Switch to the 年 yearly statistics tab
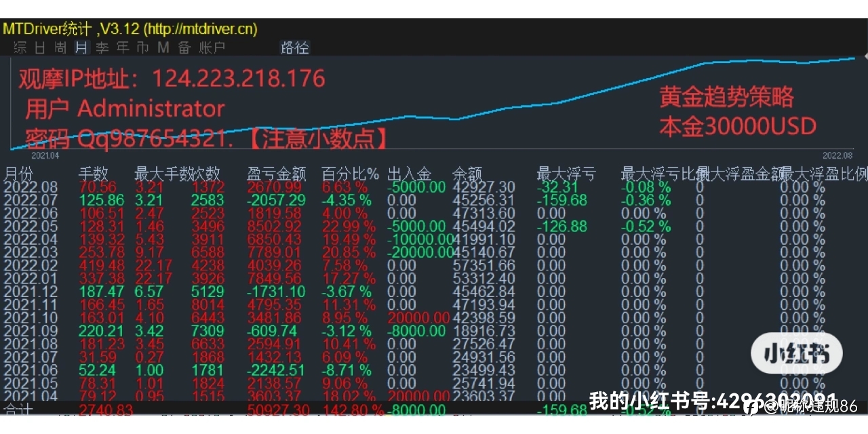 point(123,47)
